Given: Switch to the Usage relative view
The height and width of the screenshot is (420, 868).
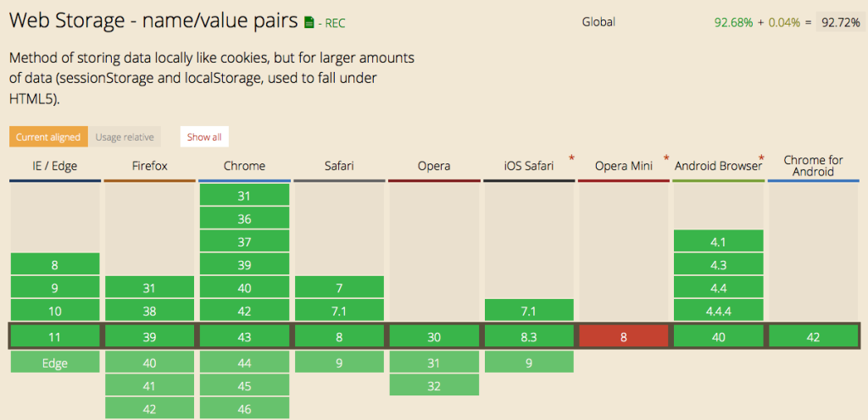Looking at the screenshot, I should pyautogui.click(x=125, y=137).
